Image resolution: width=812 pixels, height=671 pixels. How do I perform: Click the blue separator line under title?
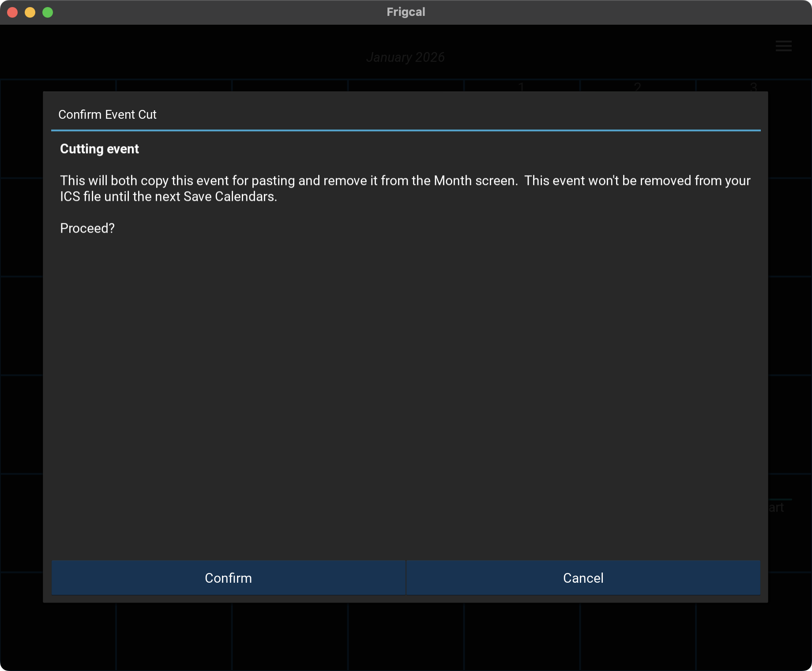(406, 130)
